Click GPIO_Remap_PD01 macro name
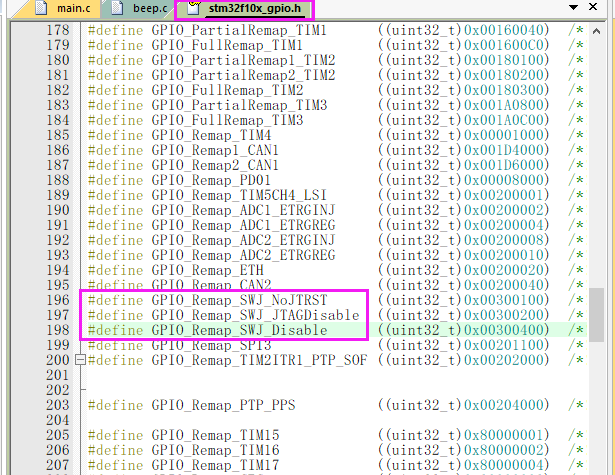This screenshot has width=615, height=475. (211, 180)
